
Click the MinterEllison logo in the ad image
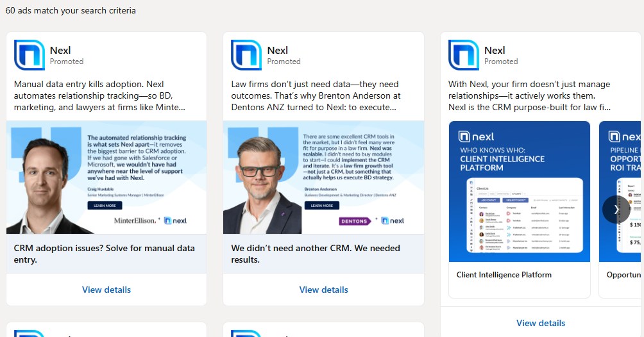[135, 221]
